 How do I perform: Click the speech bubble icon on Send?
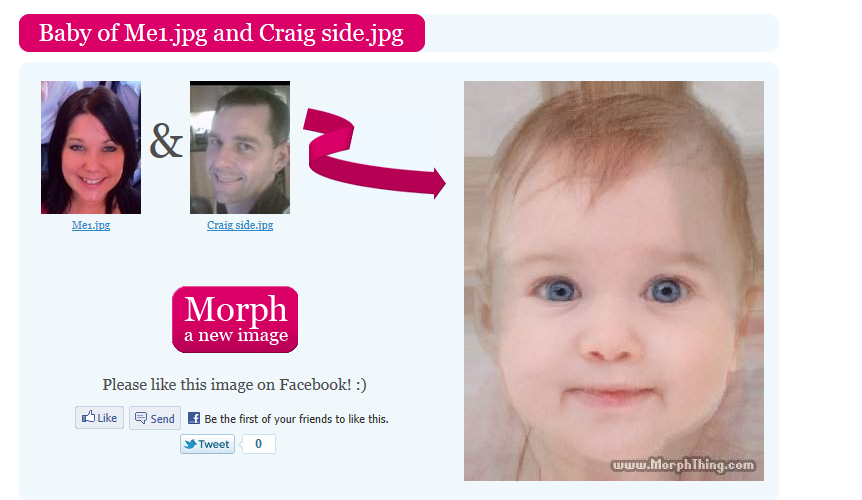[x=141, y=418]
